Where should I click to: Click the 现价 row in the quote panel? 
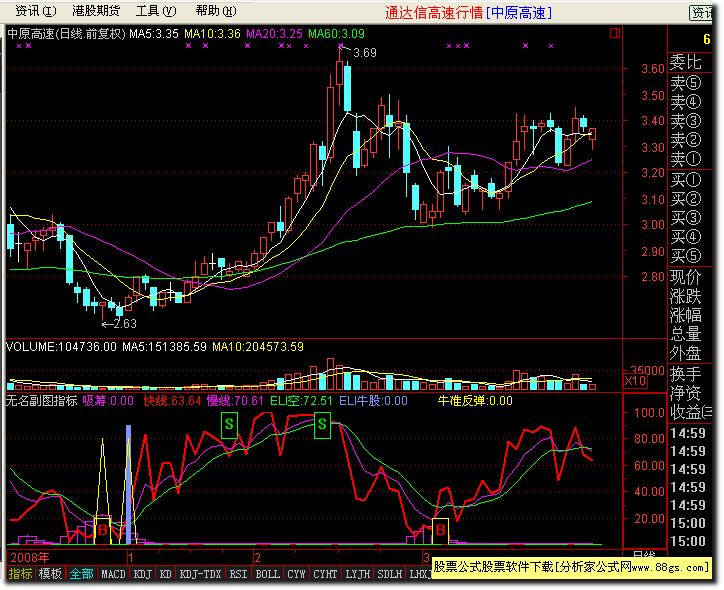pos(686,277)
